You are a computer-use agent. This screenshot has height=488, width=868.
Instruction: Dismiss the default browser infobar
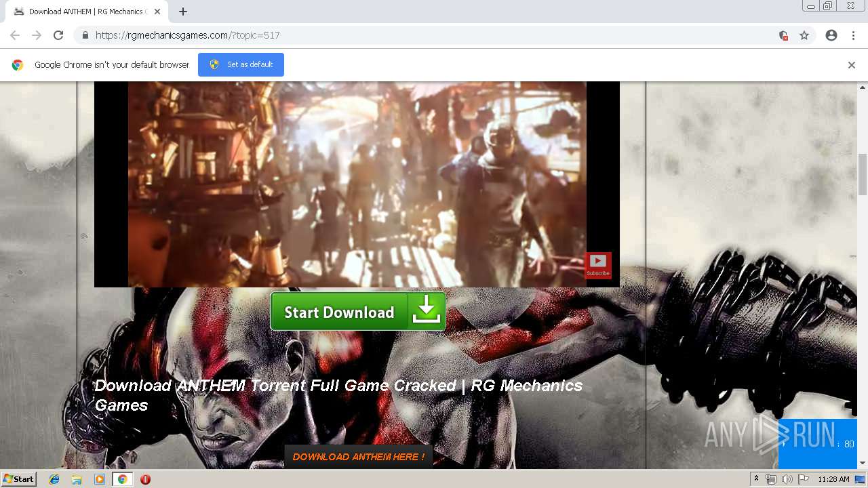click(852, 65)
